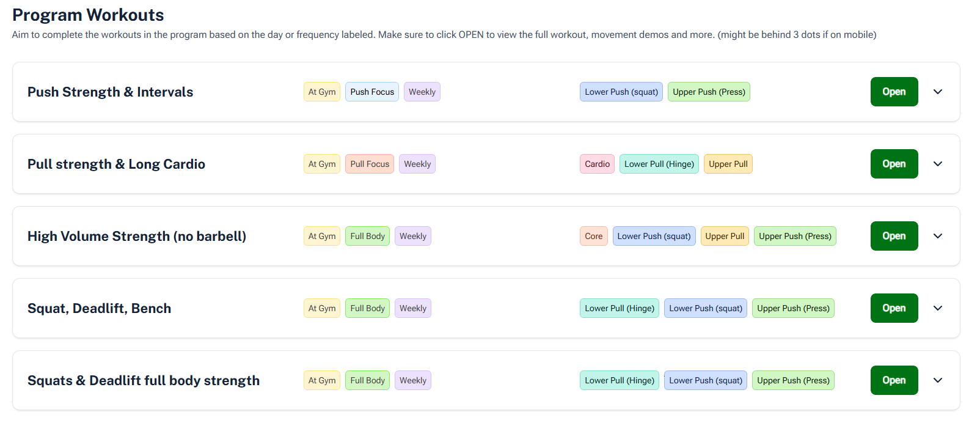Open the Pull strength & Long Cardio workout
The image size is (980, 431).
click(893, 164)
